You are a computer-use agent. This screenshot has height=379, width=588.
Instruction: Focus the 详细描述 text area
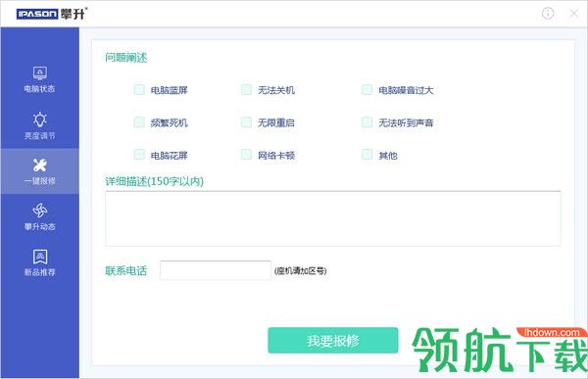click(x=333, y=218)
